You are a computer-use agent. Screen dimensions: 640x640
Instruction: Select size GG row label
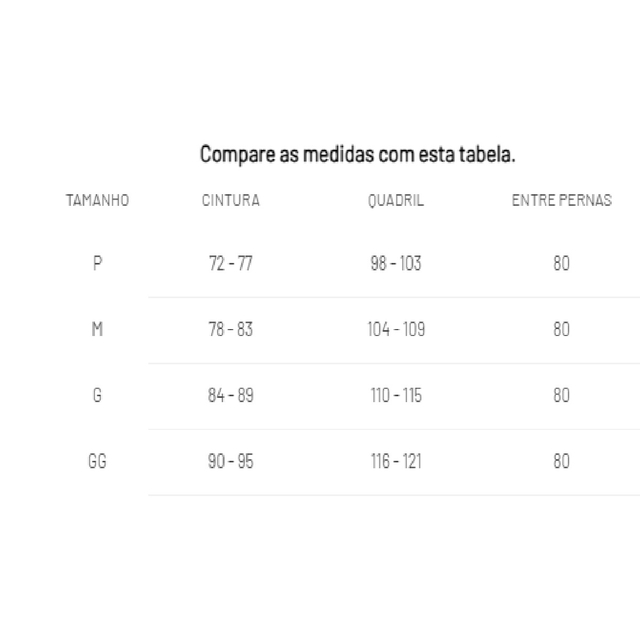pos(98,461)
